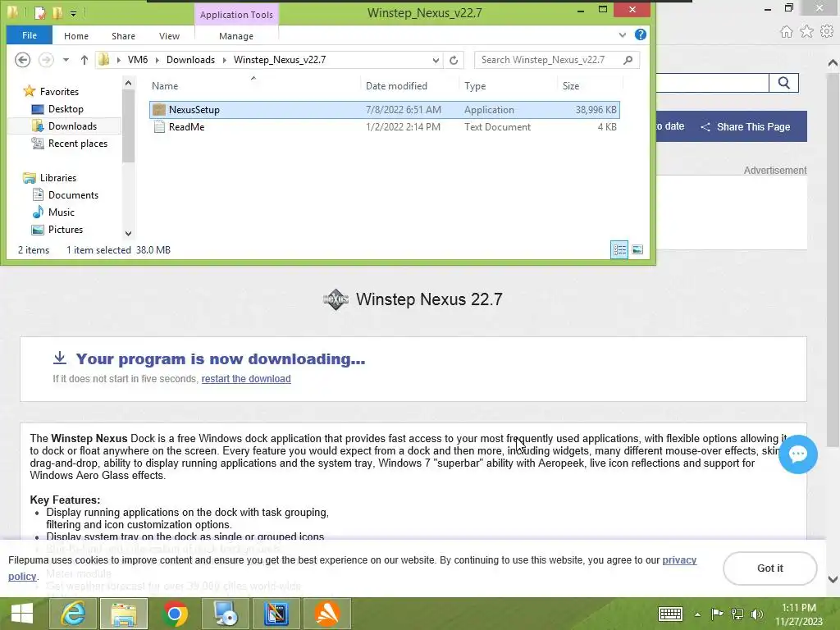Sort files by Size column

[591, 85]
